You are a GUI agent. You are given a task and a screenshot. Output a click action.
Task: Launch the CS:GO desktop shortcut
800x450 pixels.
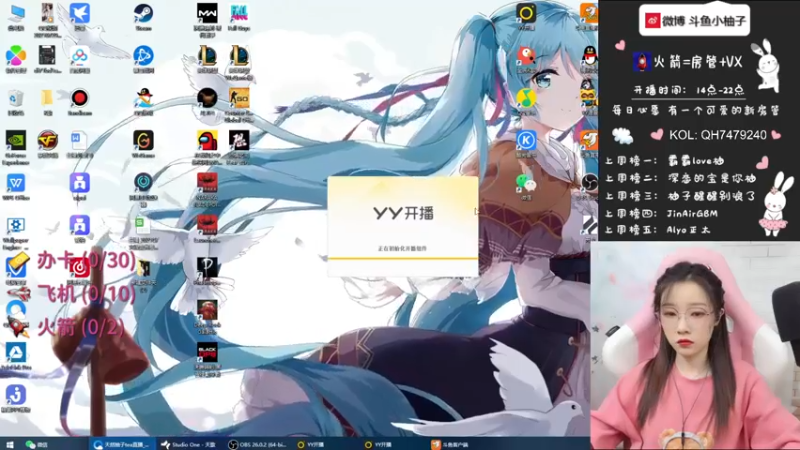pos(239,98)
